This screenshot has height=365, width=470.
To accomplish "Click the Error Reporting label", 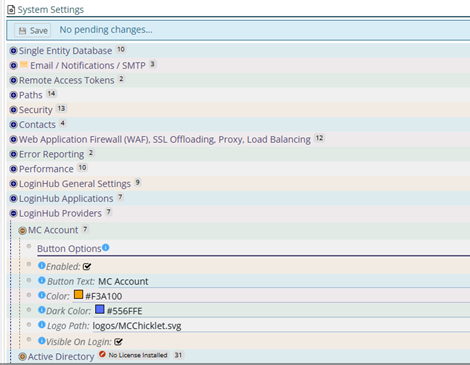I will [x=52, y=154].
